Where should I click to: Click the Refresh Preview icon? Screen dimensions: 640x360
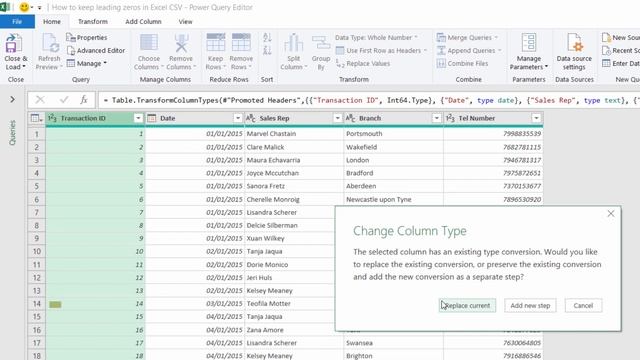[x=50, y=44]
